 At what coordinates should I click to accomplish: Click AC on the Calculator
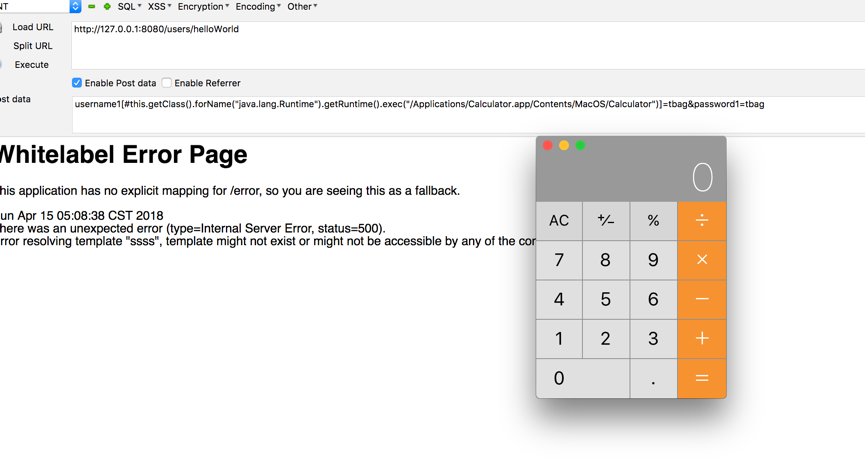coord(559,221)
